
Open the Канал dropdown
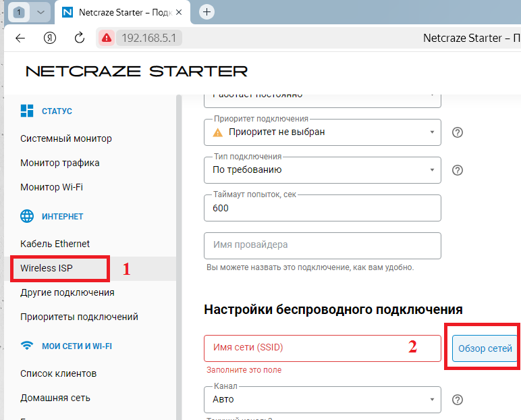[x=323, y=400]
